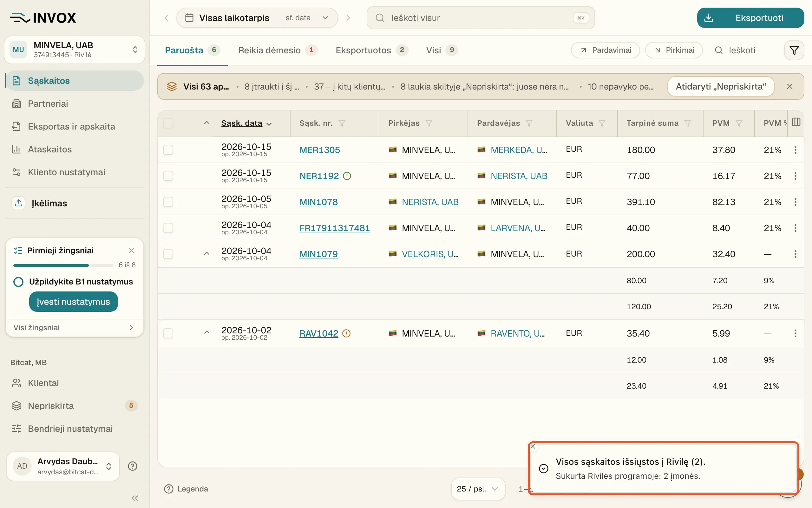This screenshot has height=508, width=812.
Task: Open MINVELA, UAB client switcher
Action: pyautogui.click(x=75, y=50)
